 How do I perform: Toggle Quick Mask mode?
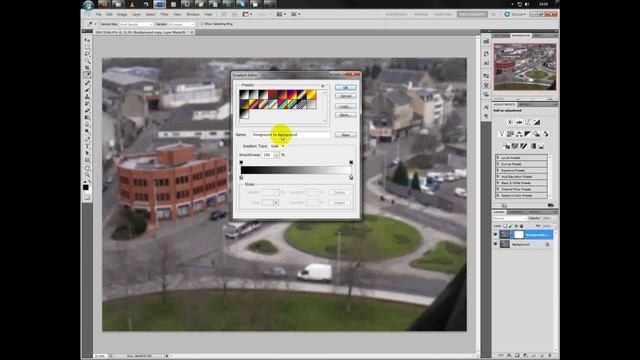pos(87,197)
